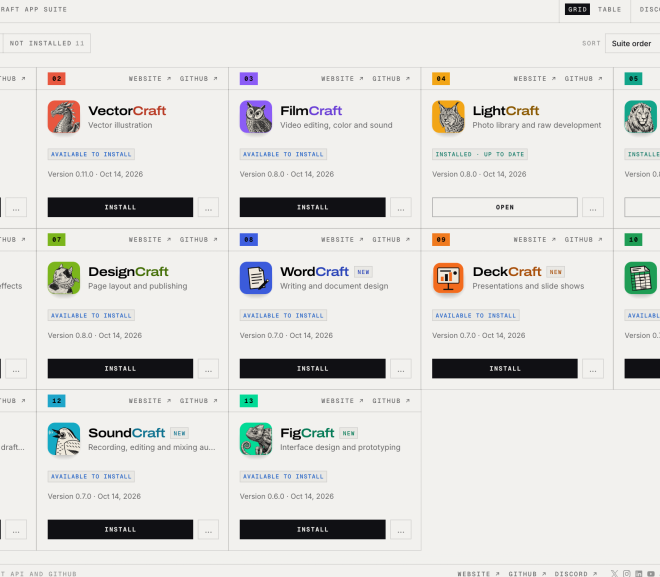Click the purple 03 number badge
This screenshot has width=660, height=577.
click(249, 79)
